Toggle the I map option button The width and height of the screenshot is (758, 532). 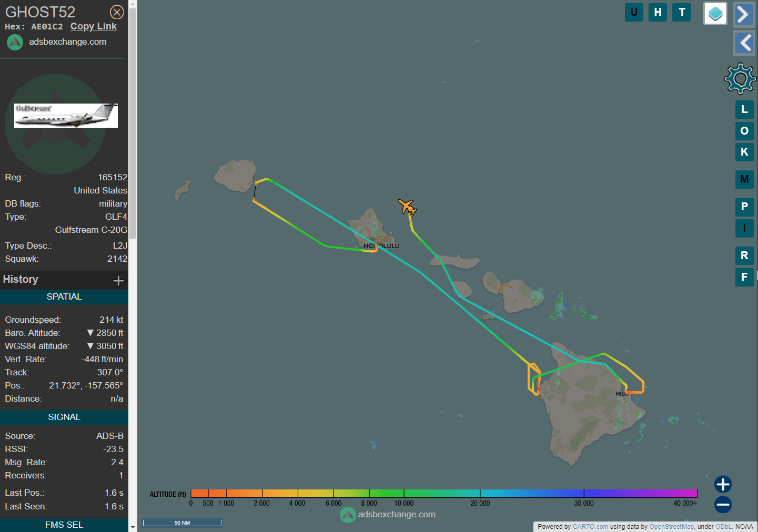click(744, 228)
